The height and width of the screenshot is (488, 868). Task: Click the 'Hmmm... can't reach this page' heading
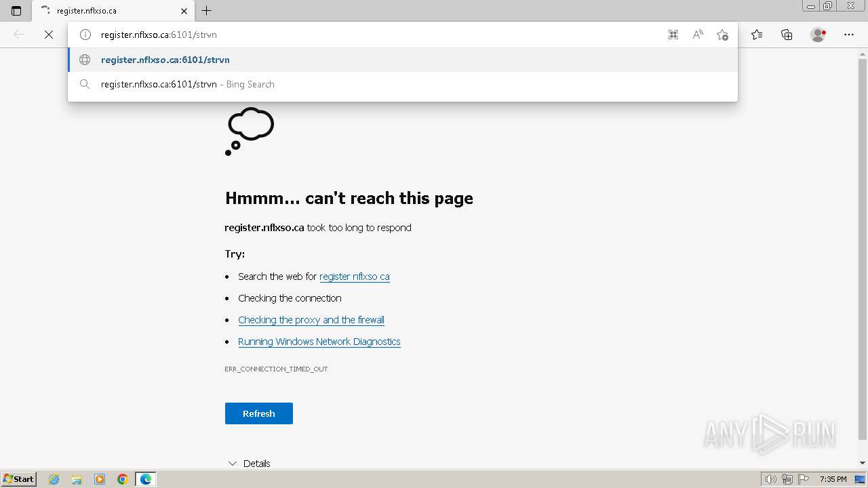click(x=349, y=198)
